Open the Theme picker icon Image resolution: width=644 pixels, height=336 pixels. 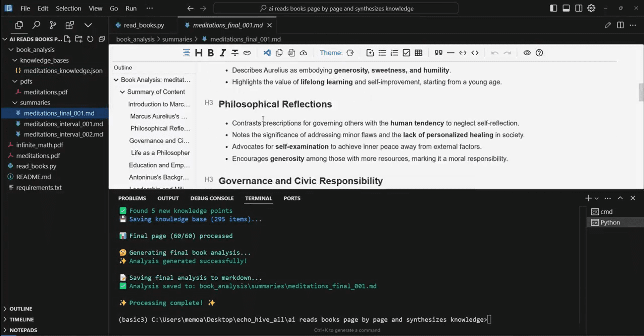click(350, 53)
